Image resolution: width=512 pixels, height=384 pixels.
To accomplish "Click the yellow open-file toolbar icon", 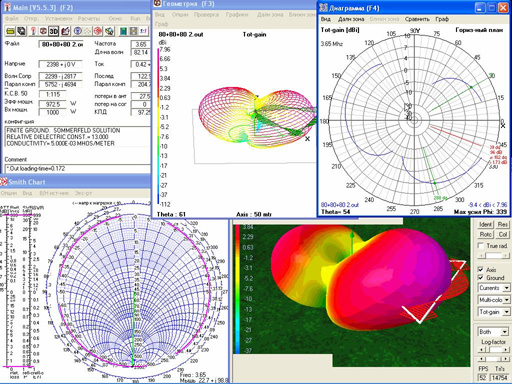I will 10,31.
